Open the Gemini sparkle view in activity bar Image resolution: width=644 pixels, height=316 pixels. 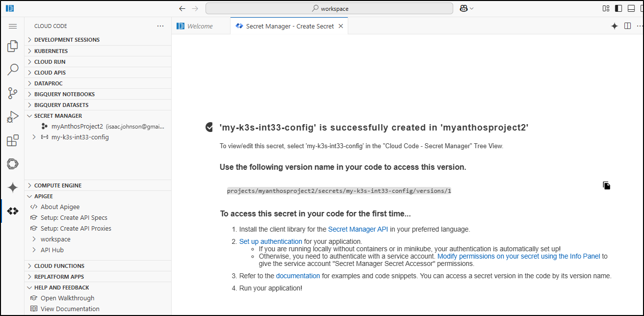tap(13, 187)
